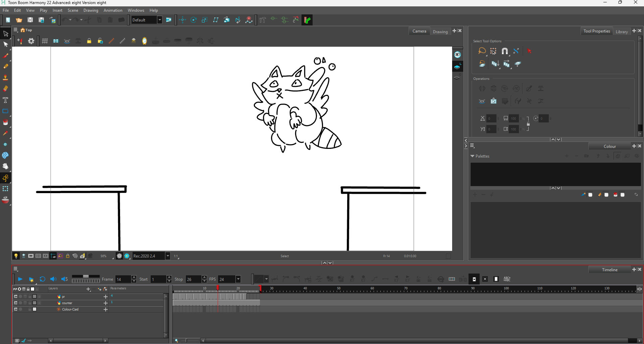Open the Windows menu
The width and height of the screenshot is (644, 344).
click(136, 10)
